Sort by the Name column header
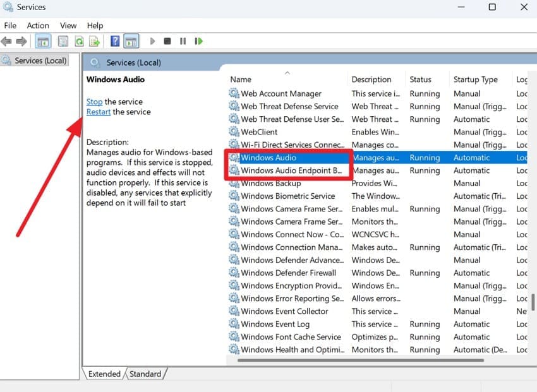Image resolution: width=537 pixels, height=392 pixels. [287, 80]
